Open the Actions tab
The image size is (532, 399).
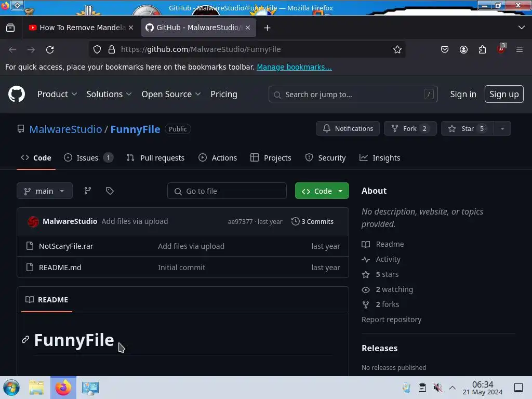click(x=218, y=158)
